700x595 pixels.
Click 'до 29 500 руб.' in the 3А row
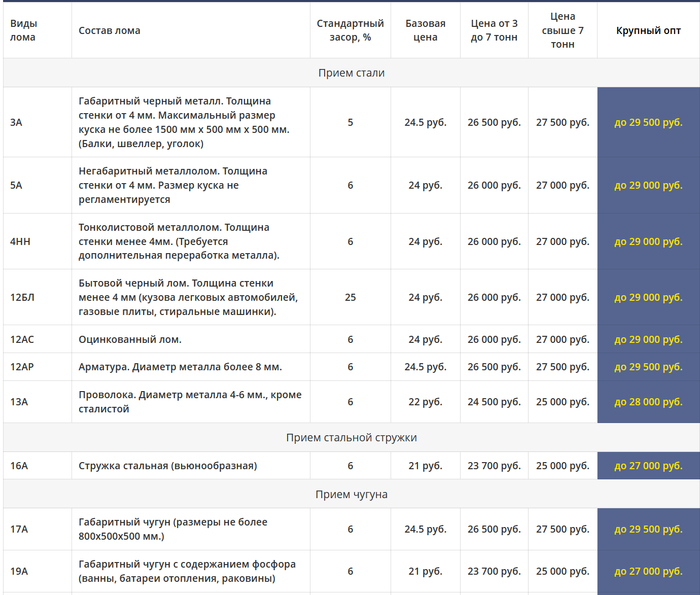[648, 122]
